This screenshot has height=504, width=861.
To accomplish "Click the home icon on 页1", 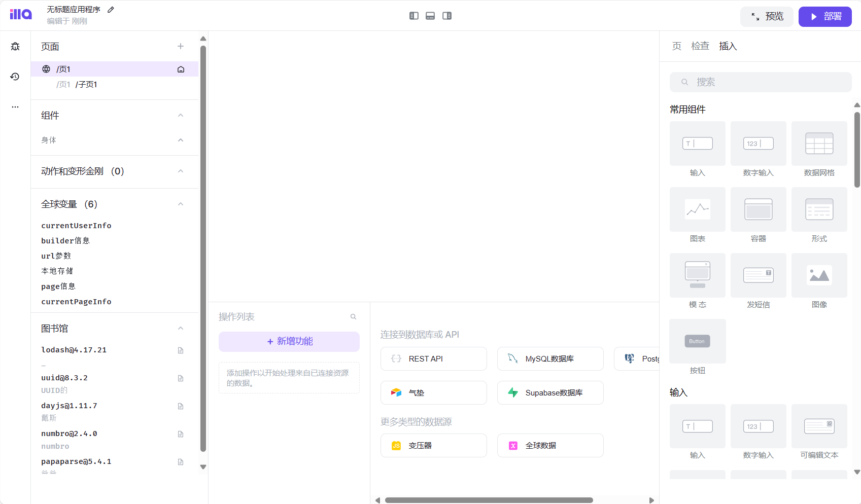I will tap(181, 69).
